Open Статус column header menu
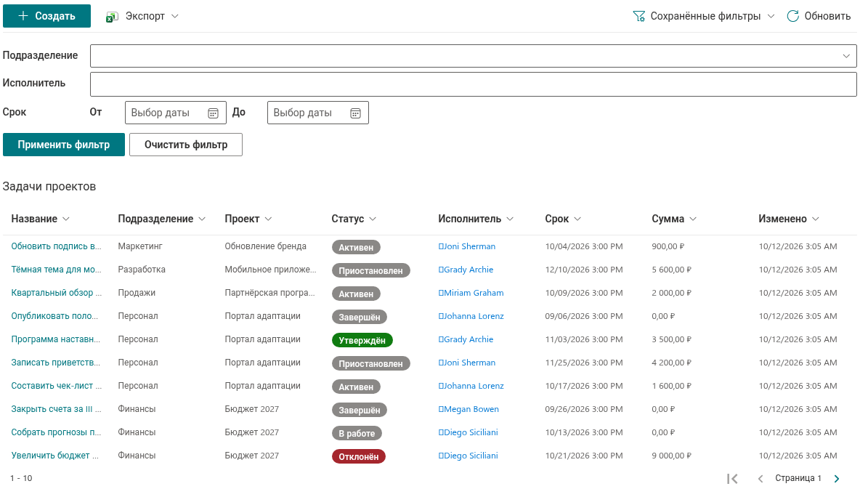 click(x=354, y=219)
